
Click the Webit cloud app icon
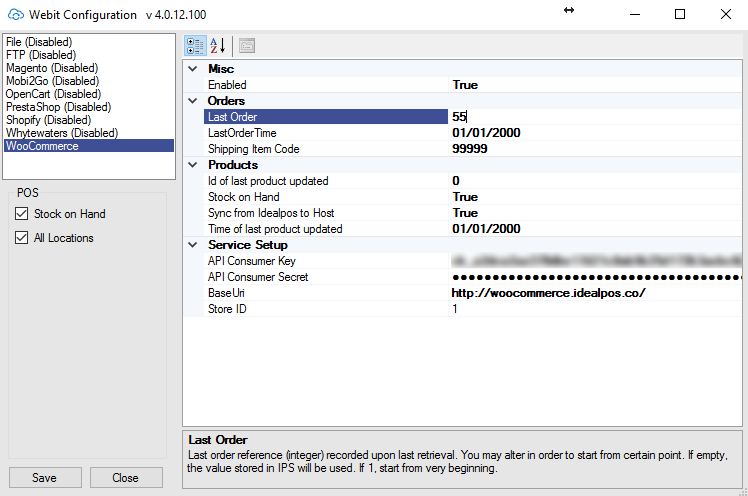pos(16,15)
